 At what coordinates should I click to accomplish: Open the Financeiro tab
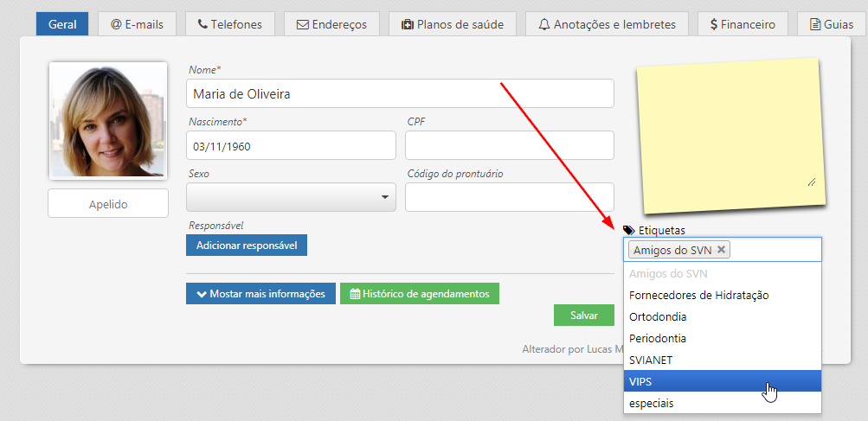(743, 24)
